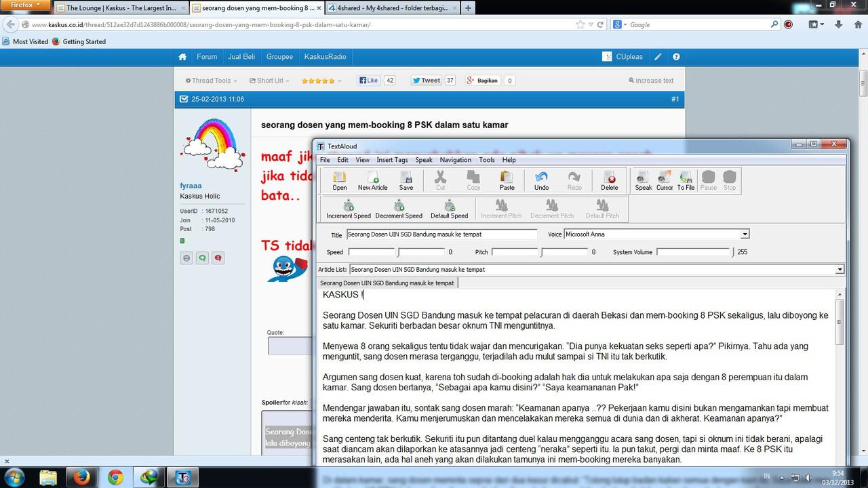Open Jual Beli link
Viewport: 868px width, 488px height.
click(x=241, y=57)
